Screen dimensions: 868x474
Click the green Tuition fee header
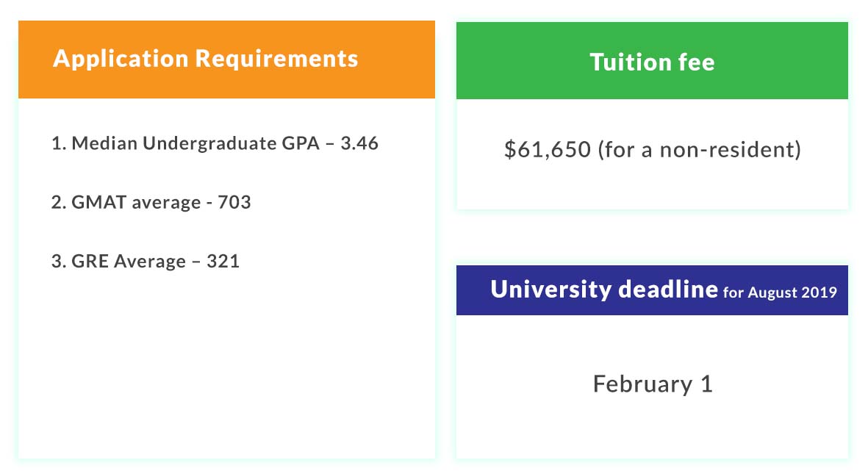652,61
